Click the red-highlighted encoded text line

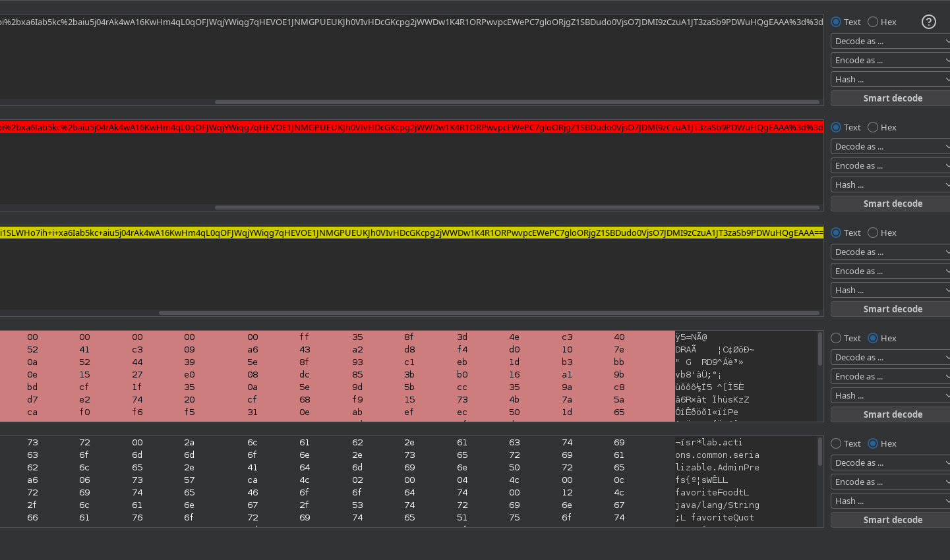point(411,127)
